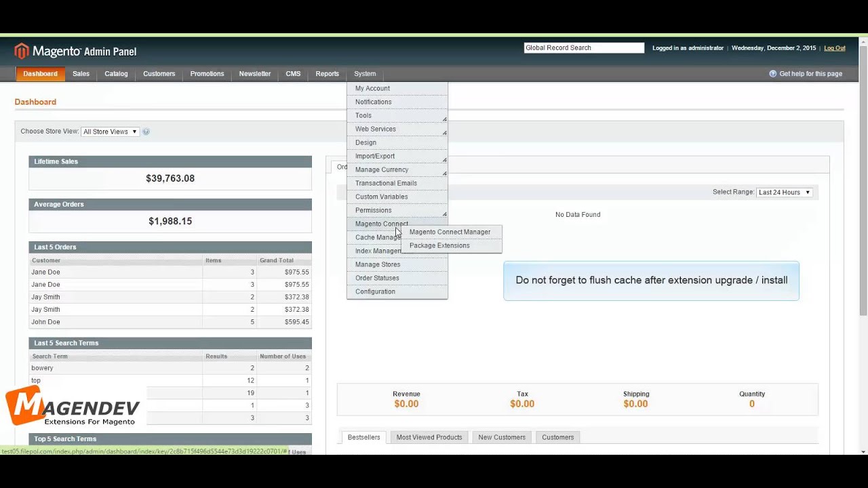Click the first Jay Smith order row
Viewport: 868px width, 488px height.
click(x=170, y=297)
